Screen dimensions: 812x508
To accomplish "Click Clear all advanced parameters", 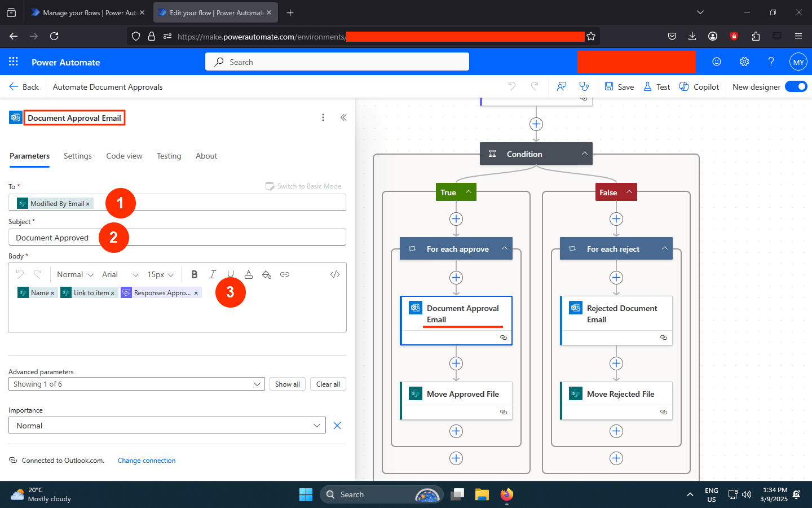I will (x=328, y=384).
